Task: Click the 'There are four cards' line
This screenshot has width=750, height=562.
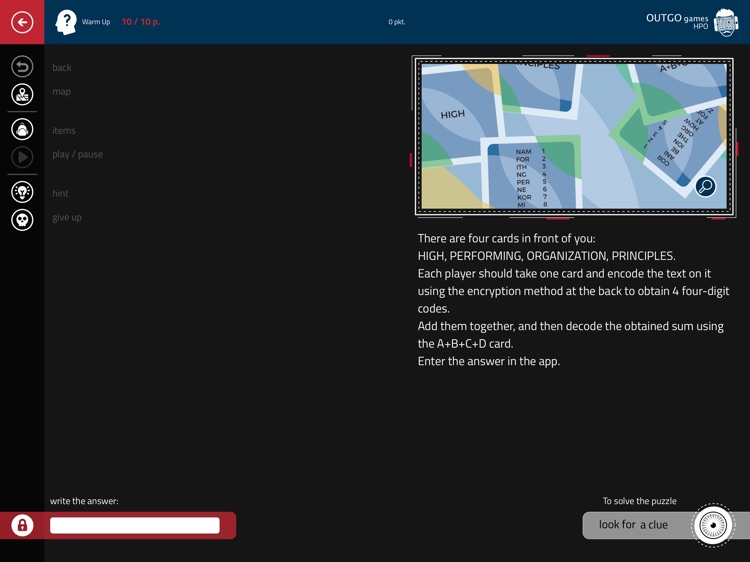Action: click(506, 238)
